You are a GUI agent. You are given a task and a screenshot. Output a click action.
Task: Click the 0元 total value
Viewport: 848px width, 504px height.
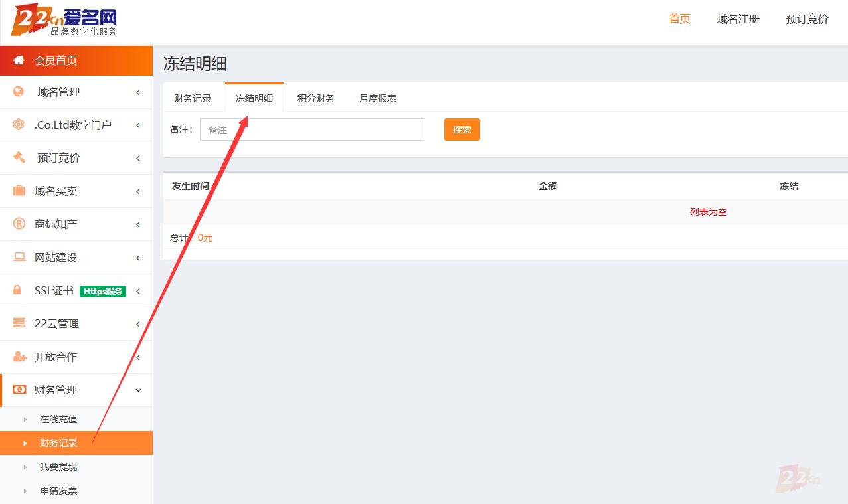pos(205,238)
